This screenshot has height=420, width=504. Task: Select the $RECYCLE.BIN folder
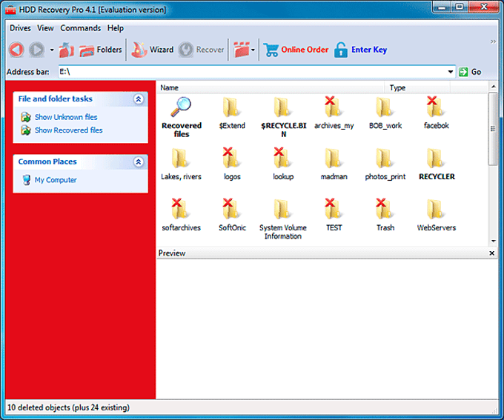point(283,117)
